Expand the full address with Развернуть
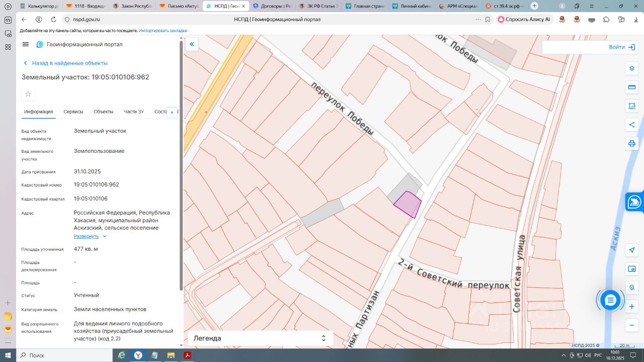644x362 pixels. (90, 236)
